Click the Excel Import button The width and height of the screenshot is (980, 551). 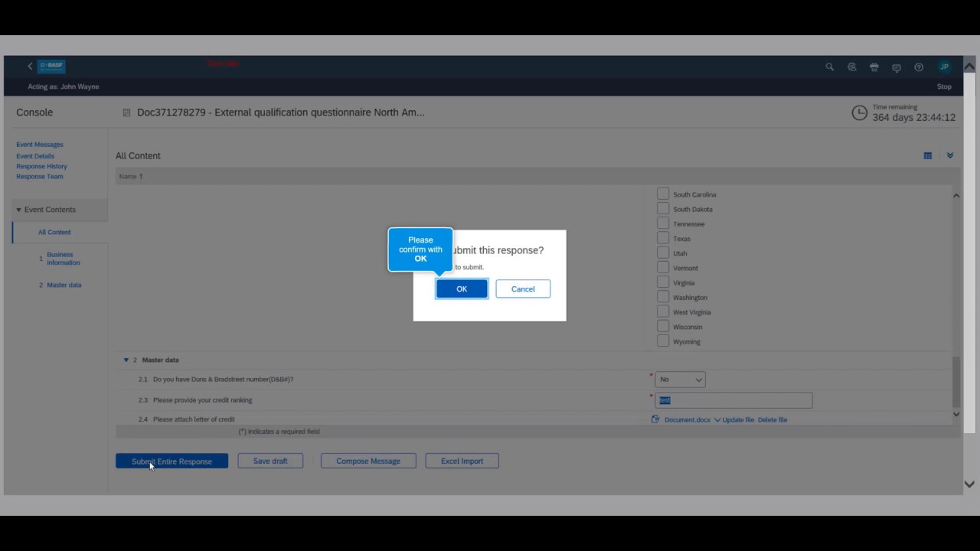pos(462,461)
